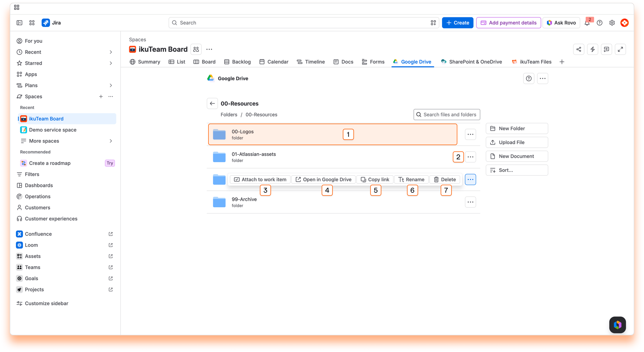Open the team members icon next to ikuTeam Board
Viewport: 644px width, 352px height.
click(x=196, y=49)
